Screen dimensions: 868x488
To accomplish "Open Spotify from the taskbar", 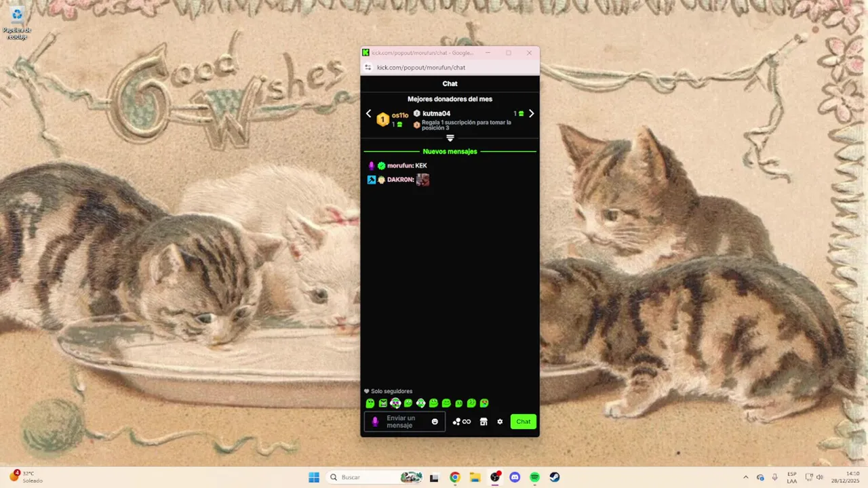I will [534, 477].
